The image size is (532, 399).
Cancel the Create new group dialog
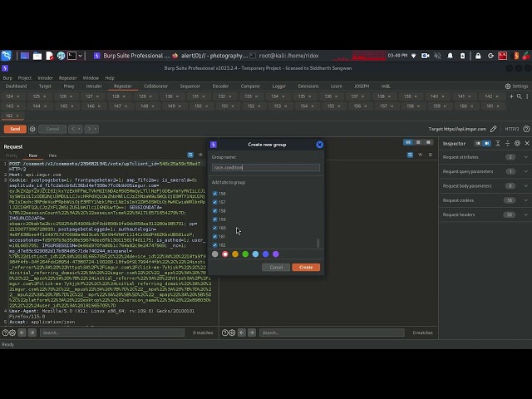click(x=276, y=267)
